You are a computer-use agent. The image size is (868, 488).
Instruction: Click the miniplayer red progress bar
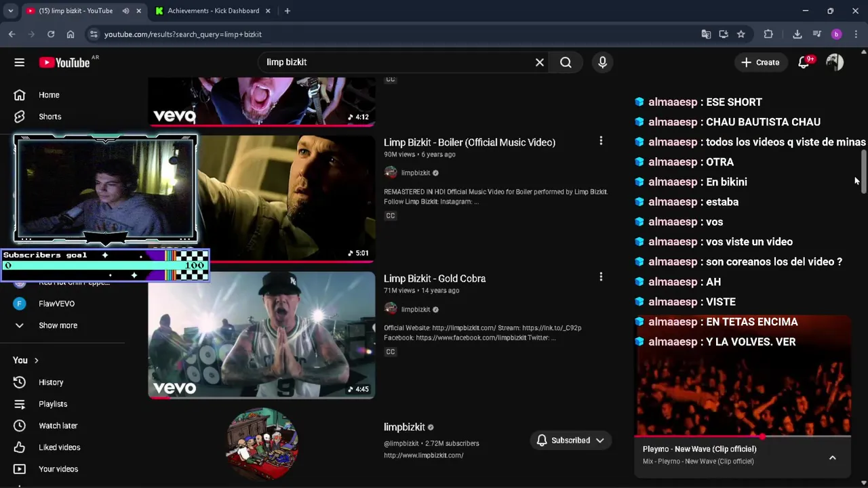(x=743, y=436)
